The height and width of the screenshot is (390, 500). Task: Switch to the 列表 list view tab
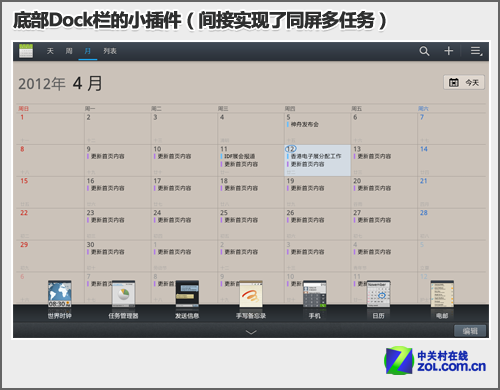click(x=110, y=51)
